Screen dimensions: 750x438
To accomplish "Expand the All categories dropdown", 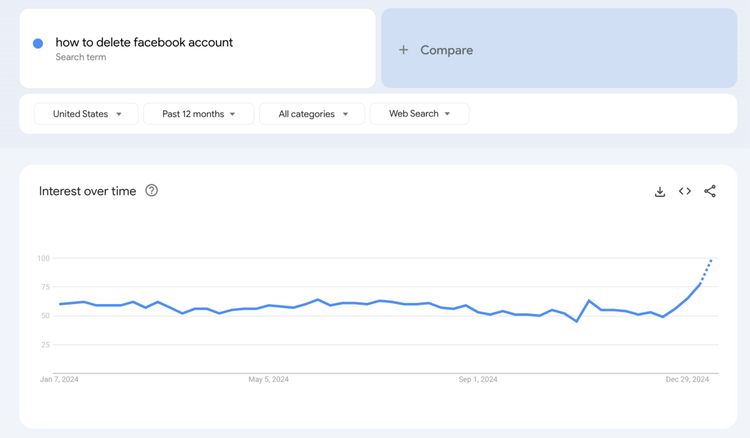I will [313, 114].
